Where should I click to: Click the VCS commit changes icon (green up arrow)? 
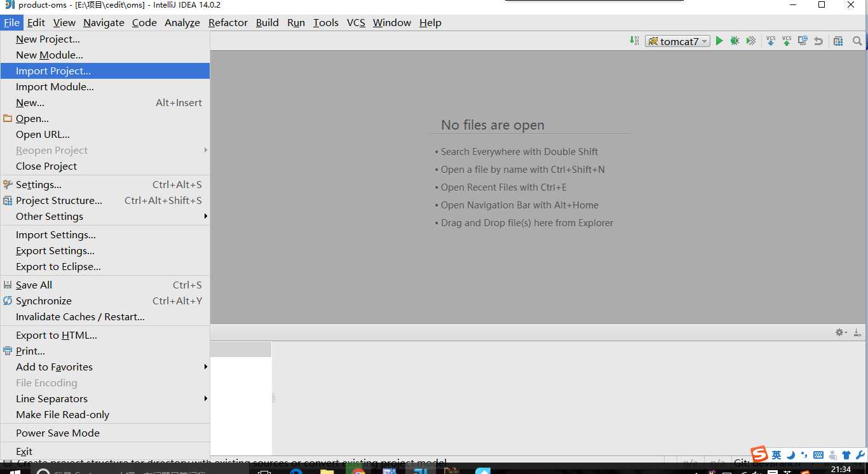coord(787,41)
